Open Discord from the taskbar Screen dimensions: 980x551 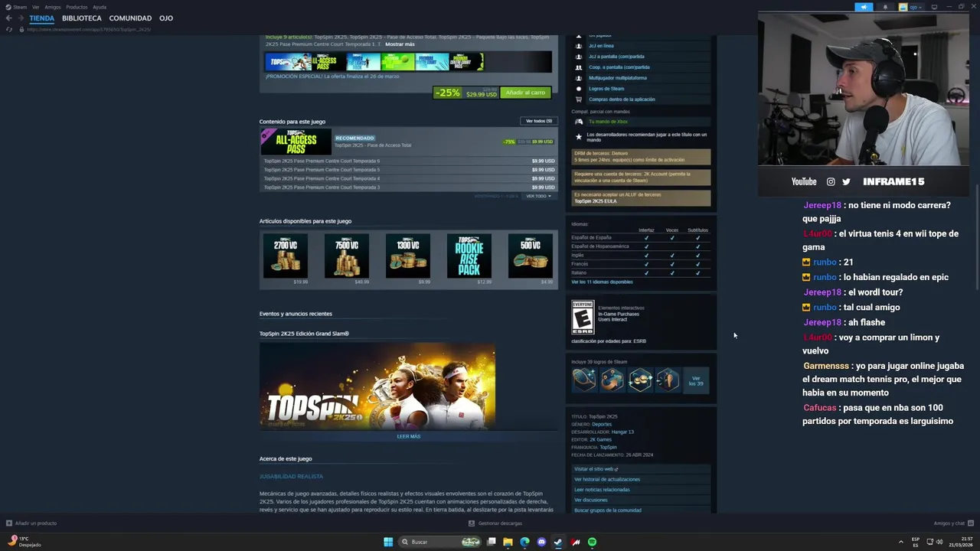(x=541, y=542)
